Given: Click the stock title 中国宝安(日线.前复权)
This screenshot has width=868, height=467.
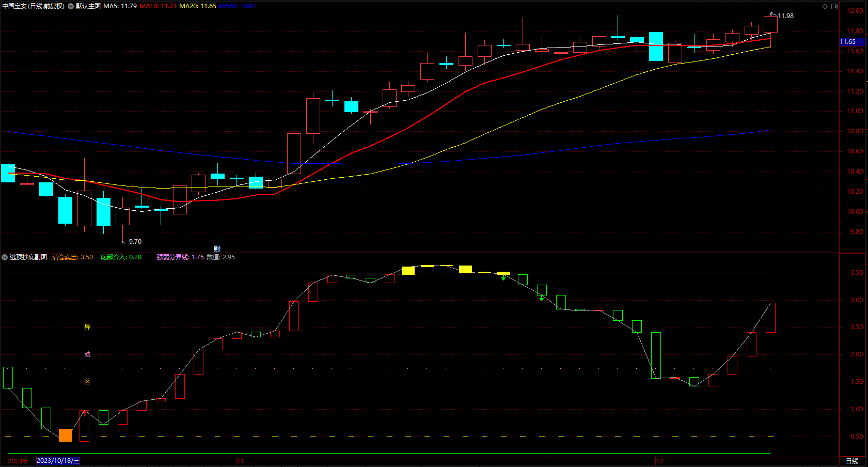Looking at the screenshot, I should point(34,6).
